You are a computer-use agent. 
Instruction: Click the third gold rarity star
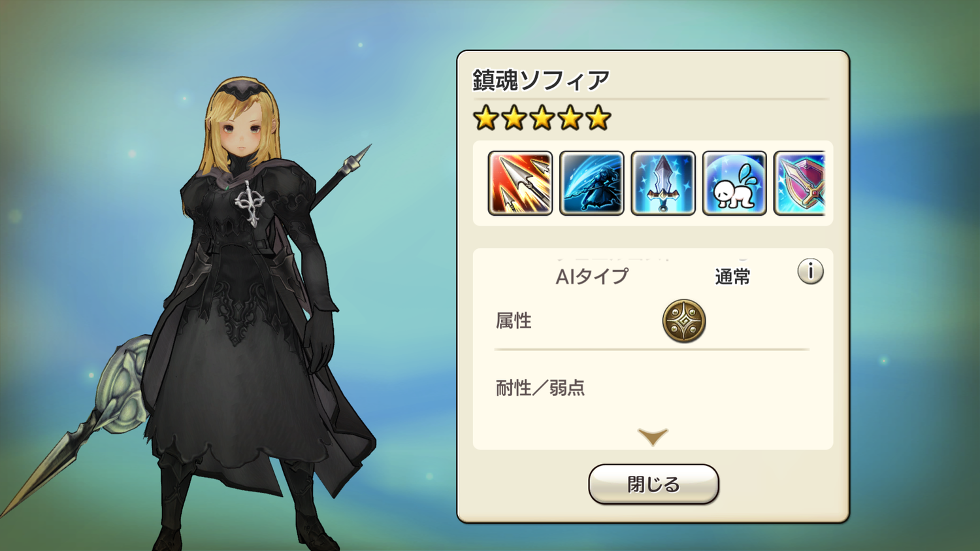[542, 118]
